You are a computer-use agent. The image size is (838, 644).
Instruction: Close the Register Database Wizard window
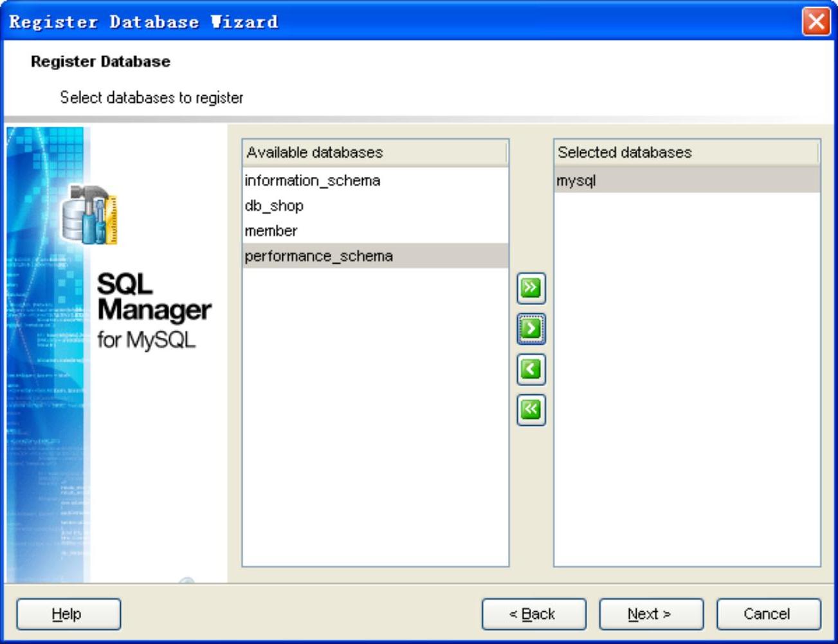point(816,21)
